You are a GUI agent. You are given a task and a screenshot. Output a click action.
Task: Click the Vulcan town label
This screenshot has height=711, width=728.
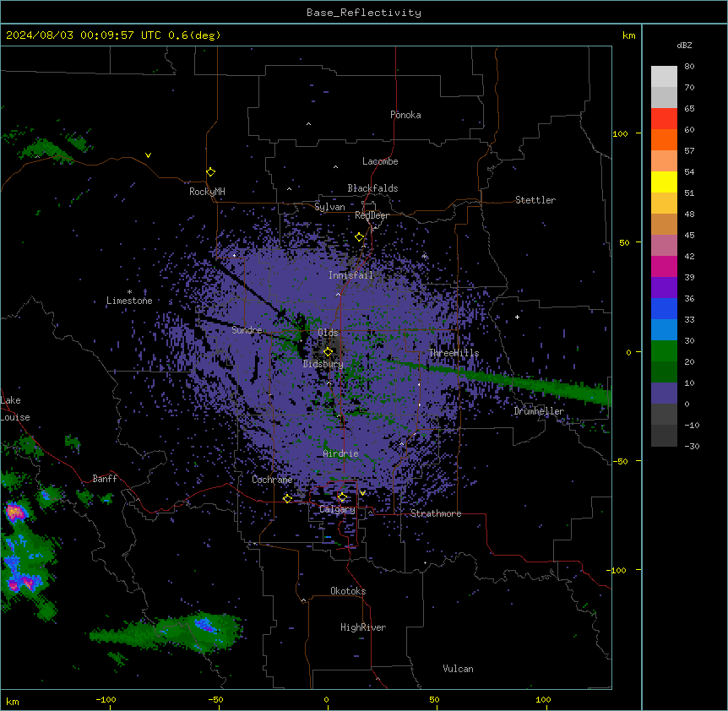(459, 669)
